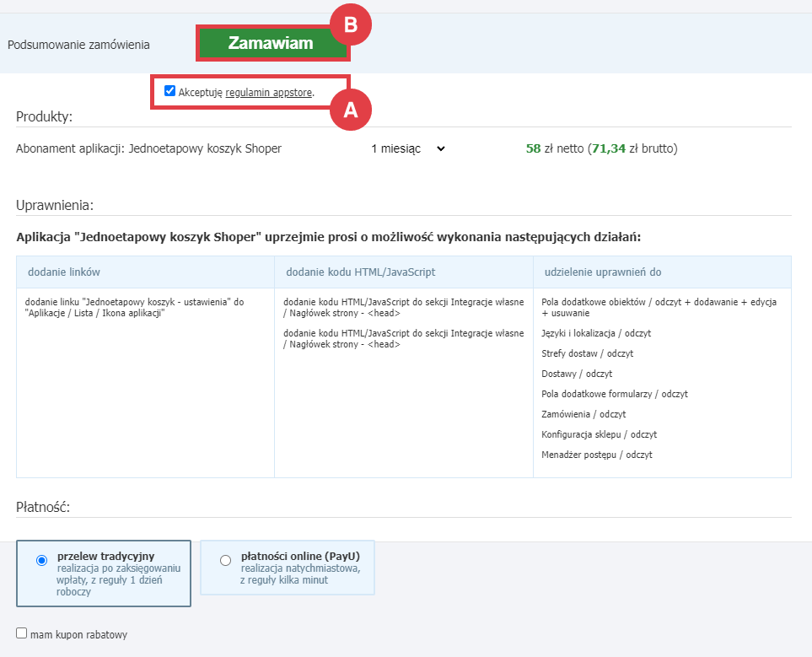Screen dimensions: 812x657
Task: Click the Płatność section heading
Action: click(x=44, y=507)
